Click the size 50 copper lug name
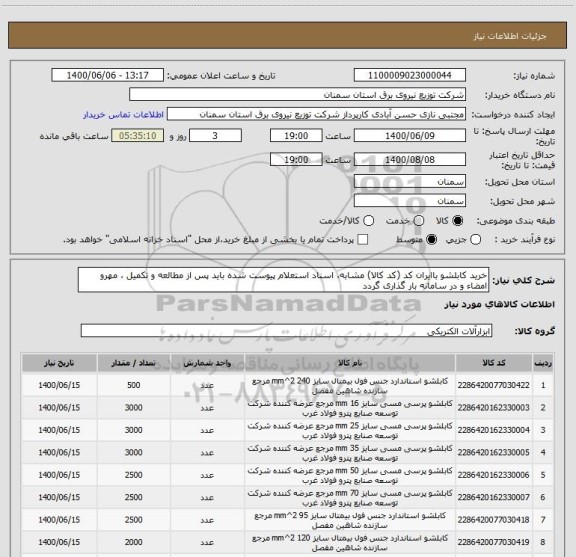The width and height of the screenshot is (576, 557). (350, 475)
